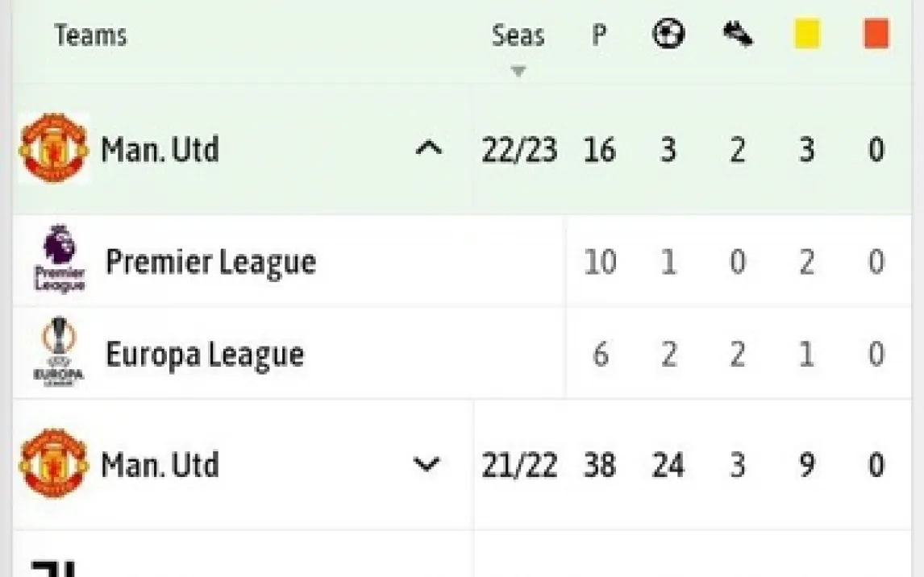Click the Man. Utd crest for 22/23
924x577 pixels.
53,149
